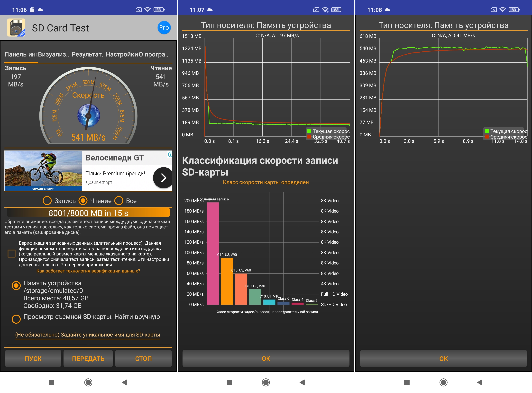Tap the recent apps square on first screen
Viewport: 532px width, 393px height.
click(x=52, y=382)
